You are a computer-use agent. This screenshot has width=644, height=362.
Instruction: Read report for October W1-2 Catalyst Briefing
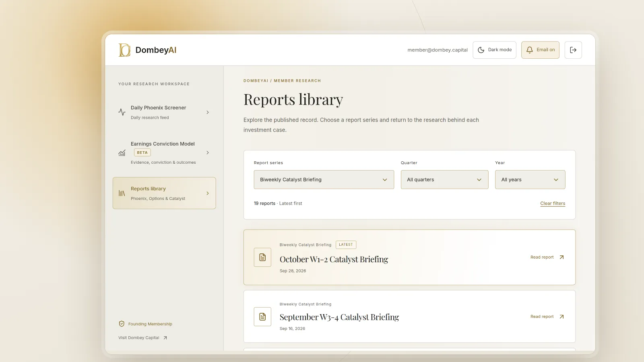click(547, 257)
